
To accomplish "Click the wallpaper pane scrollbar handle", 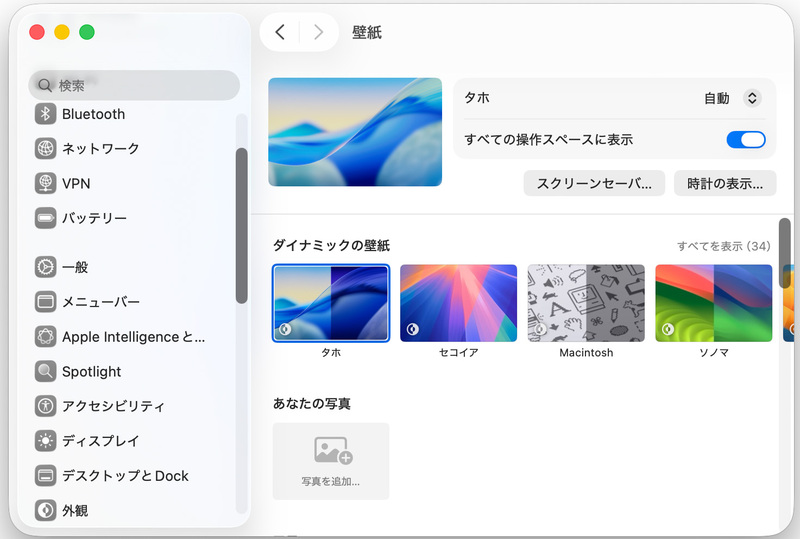I will [x=785, y=253].
